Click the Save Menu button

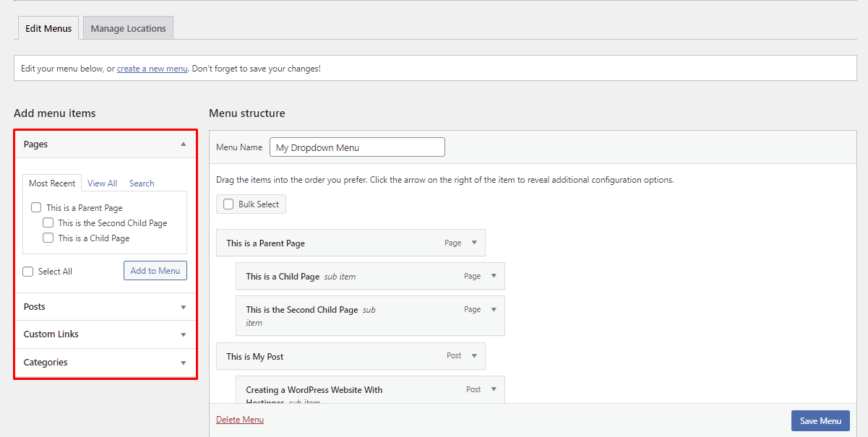820,420
